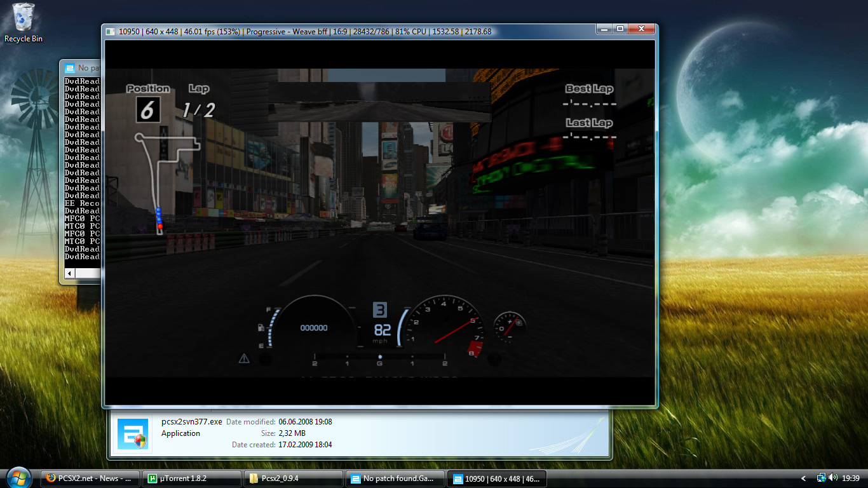The width and height of the screenshot is (868, 488).
Task: Click the rear-view mirror display
Action: pyautogui.click(x=379, y=100)
